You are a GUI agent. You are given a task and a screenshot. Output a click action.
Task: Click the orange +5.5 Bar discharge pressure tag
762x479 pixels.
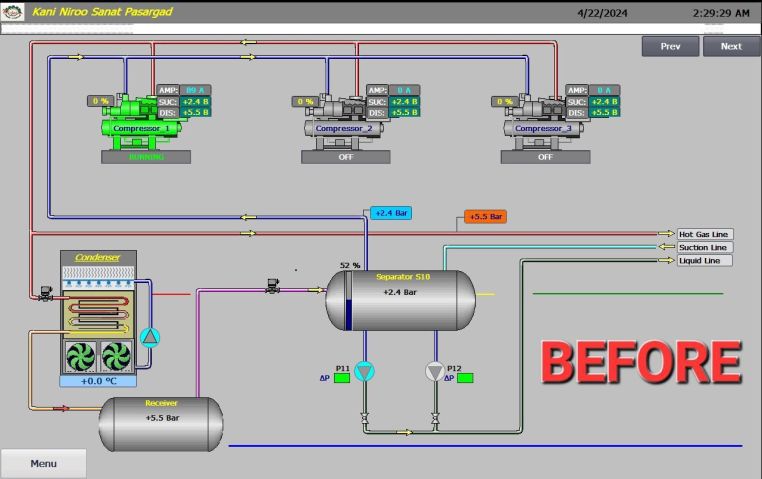pos(486,217)
